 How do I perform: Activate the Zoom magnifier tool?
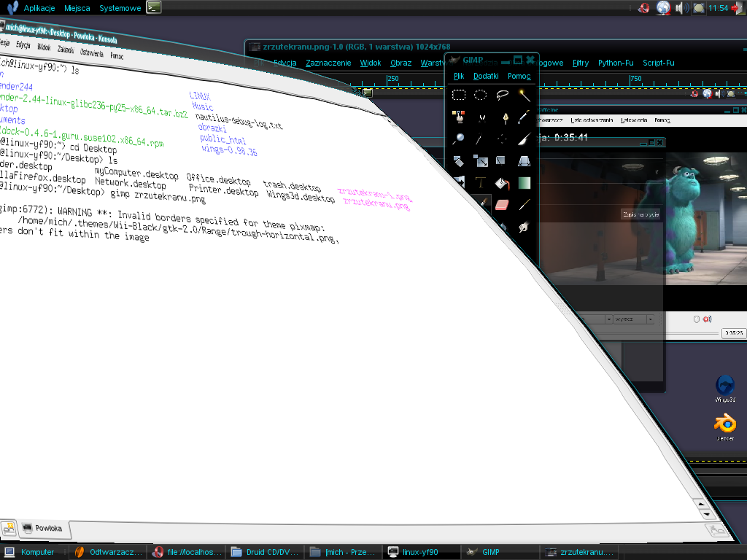click(x=458, y=139)
